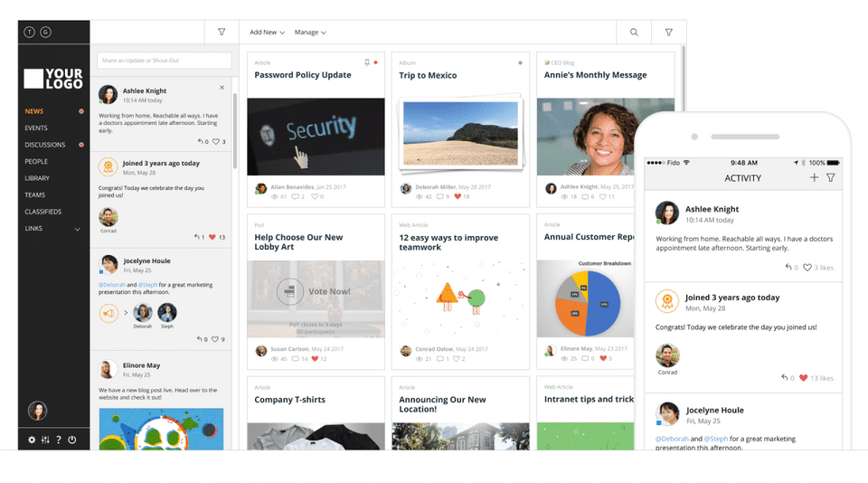The image size is (868, 483).
Task: Like Annie's Monthly Message card
Action: (x=603, y=196)
